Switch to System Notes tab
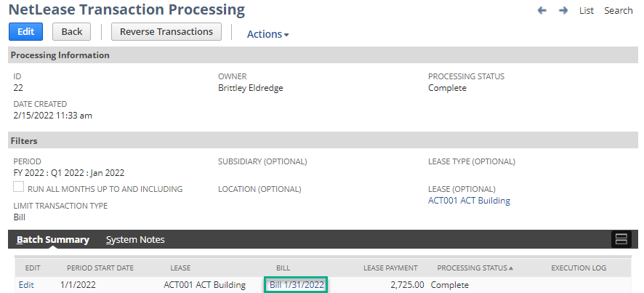The height and width of the screenshot is (293, 644). [x=135, y=240]
